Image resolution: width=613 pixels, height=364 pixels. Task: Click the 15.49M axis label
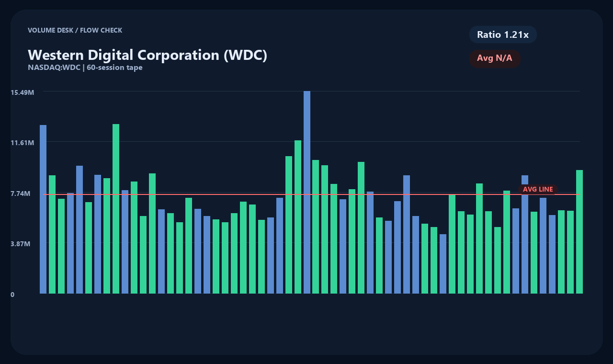click(x=23, y=92)
